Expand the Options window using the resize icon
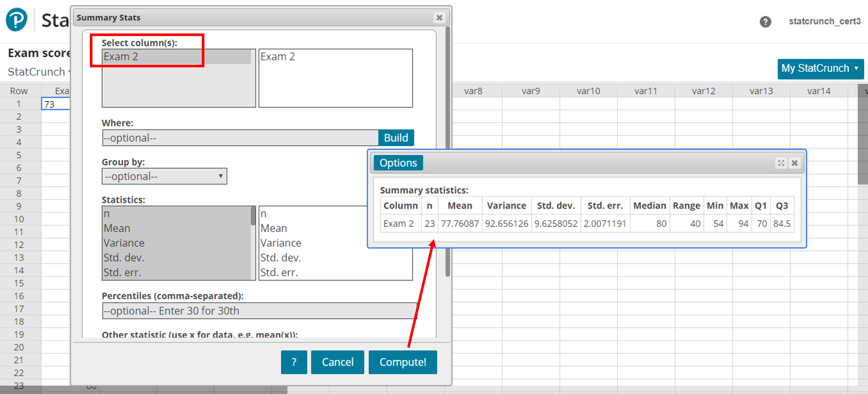This screenshot has width=868, height=394. click(x=781, y=163)
